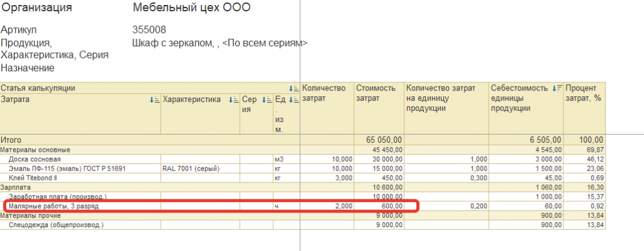Click 9 000,00 in the Спецодежда row
This screenshot has height=251, width=644.
click(x=379, y=225)
